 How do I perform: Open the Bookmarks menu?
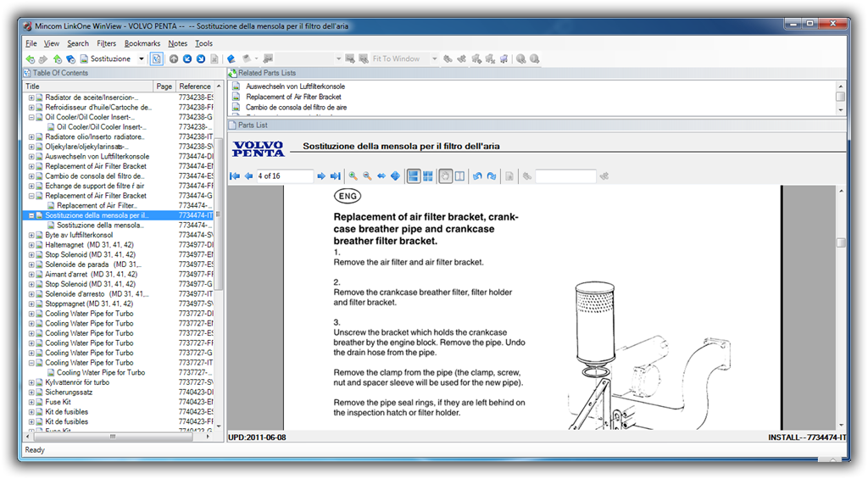(x=142, y=43)
